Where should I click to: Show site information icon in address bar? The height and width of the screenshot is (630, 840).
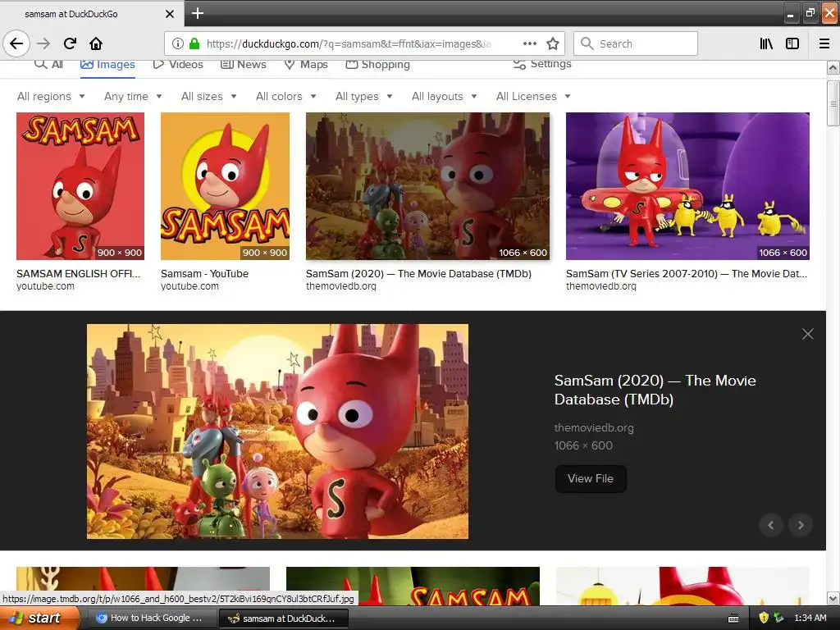pyautogui.click(x=178, y=43)
